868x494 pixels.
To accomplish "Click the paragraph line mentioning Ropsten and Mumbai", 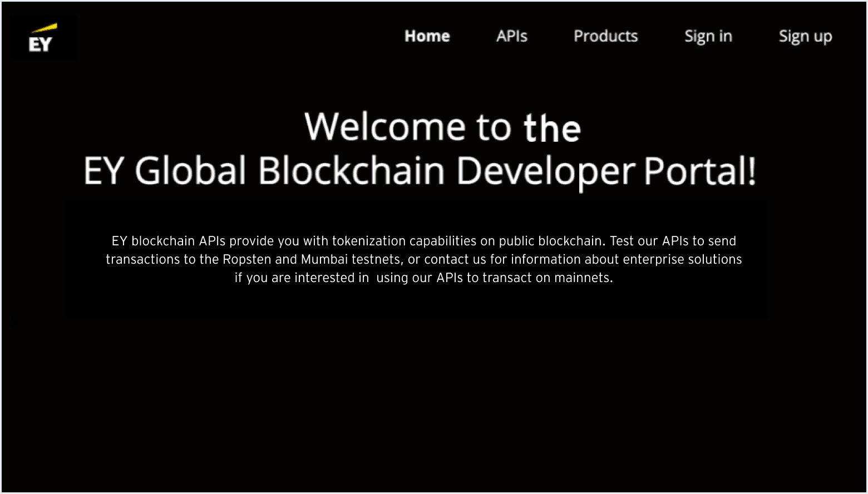I will point(424,259).
